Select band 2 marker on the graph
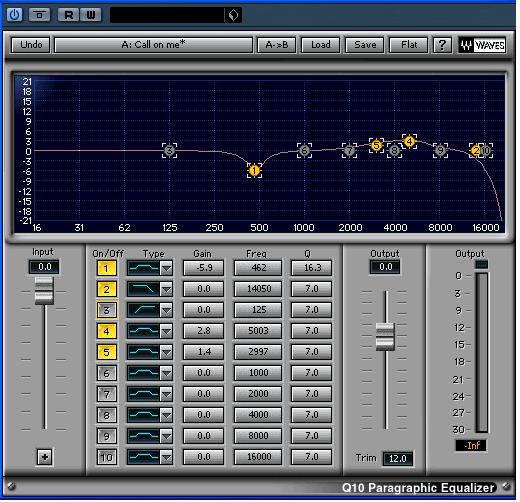Viewport: 520px width, 502px height. coord(476,151)
